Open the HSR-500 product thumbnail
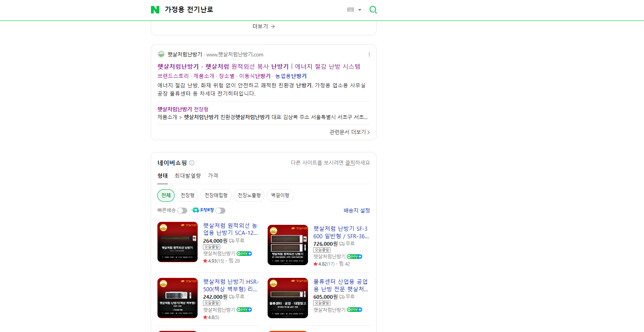This screenshot has width=644, height=332. coord(178,298)
